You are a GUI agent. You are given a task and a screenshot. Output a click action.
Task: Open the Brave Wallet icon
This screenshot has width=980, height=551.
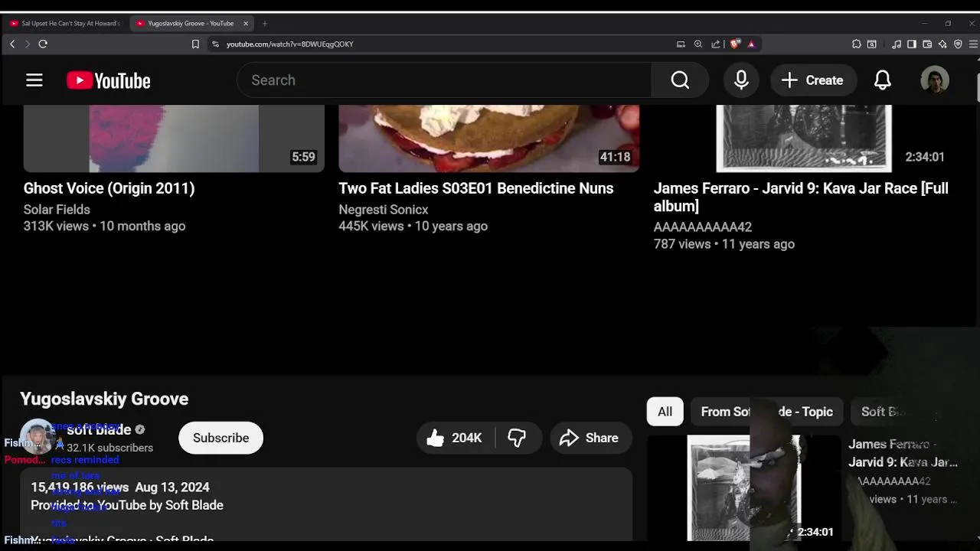(927, 44)
